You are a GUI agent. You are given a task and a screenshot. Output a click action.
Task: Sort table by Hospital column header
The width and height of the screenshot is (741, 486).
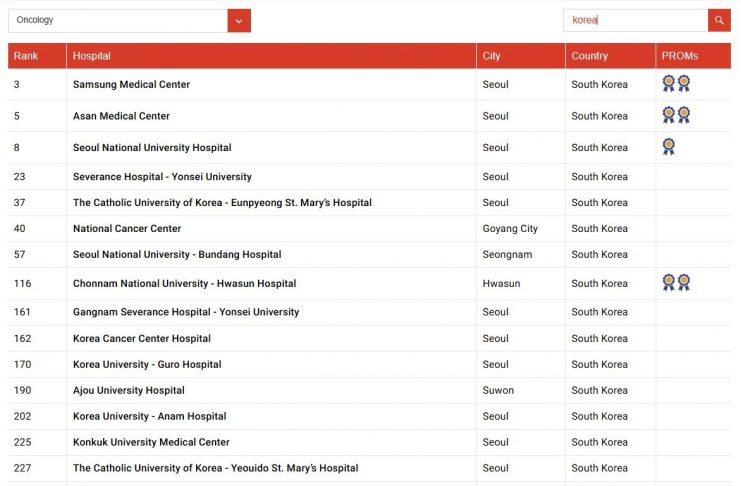[92, 56]
